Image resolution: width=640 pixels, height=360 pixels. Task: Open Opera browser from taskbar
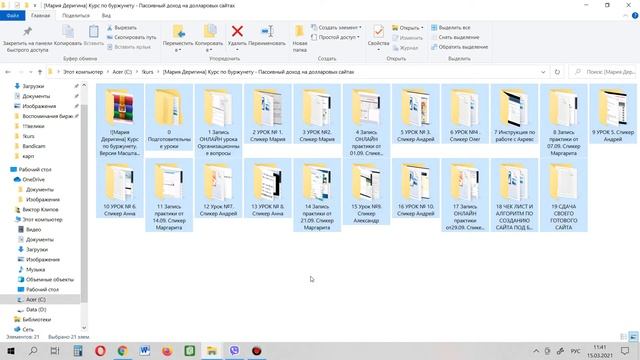click(x=100, y=351)
